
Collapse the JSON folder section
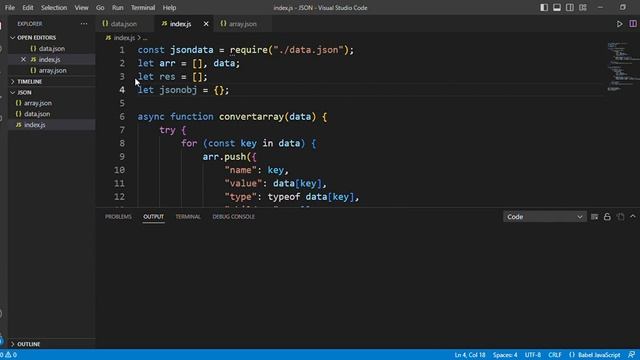52,93
